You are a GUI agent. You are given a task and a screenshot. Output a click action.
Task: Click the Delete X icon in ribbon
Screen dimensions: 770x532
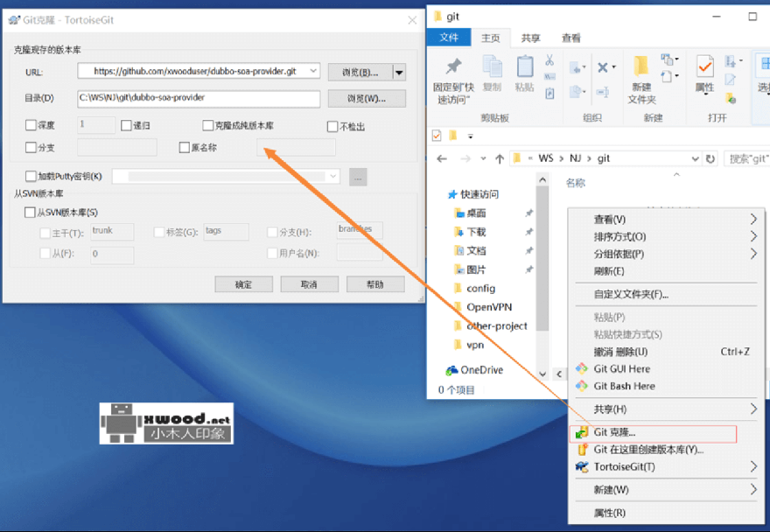point(603,67)
